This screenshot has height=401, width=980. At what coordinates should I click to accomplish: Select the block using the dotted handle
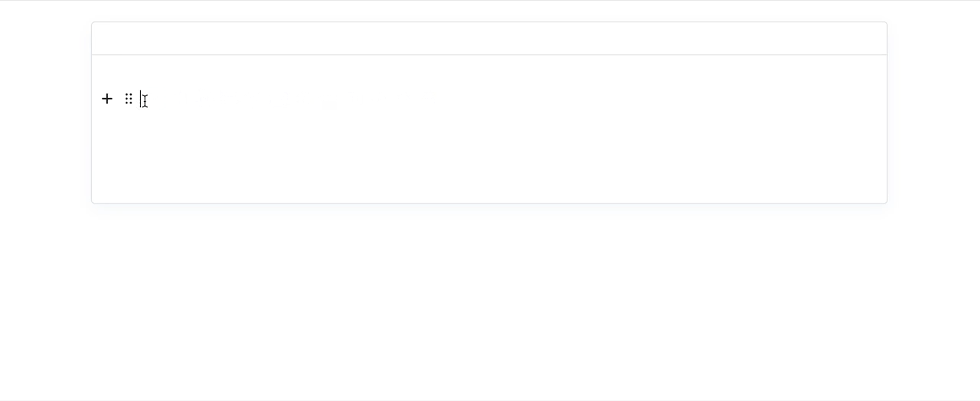(x=129, y=99)
